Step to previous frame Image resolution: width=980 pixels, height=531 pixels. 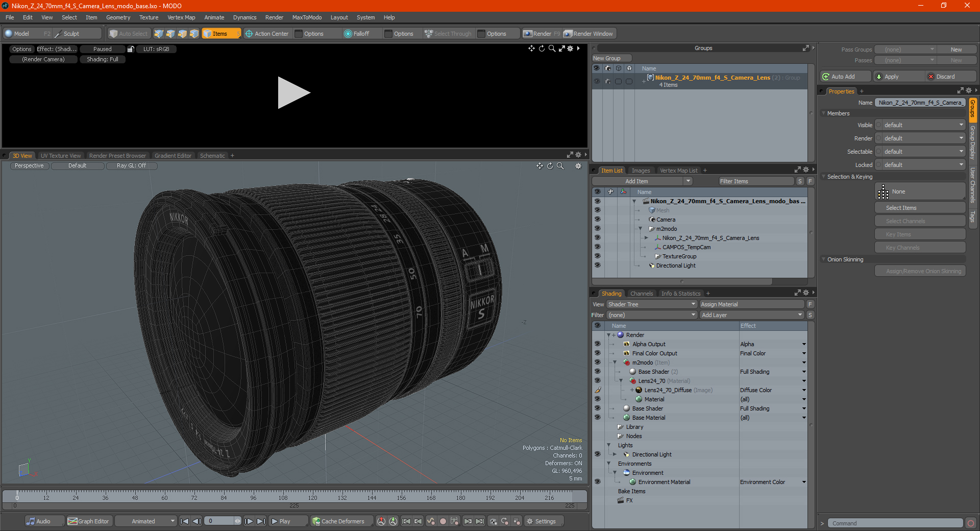(x=197, y=521)
